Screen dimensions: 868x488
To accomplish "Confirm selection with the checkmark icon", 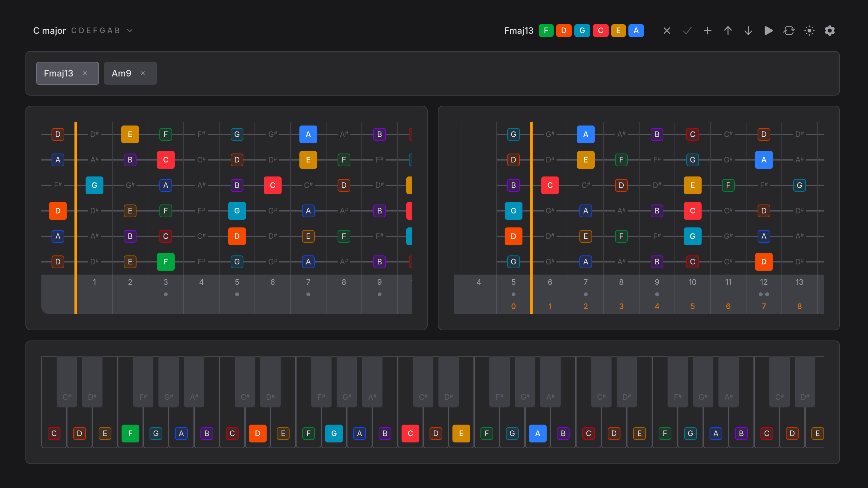I will (x=687, y=30).
